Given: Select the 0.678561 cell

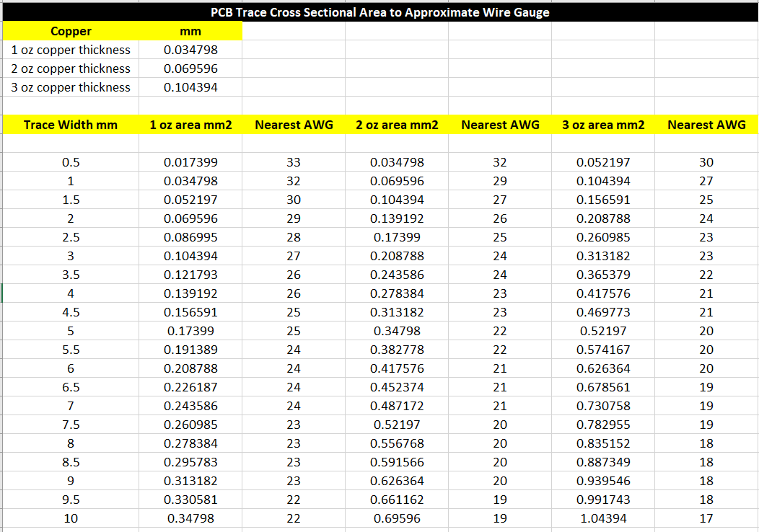Looking at the screenshot, I should click(603, 387).
